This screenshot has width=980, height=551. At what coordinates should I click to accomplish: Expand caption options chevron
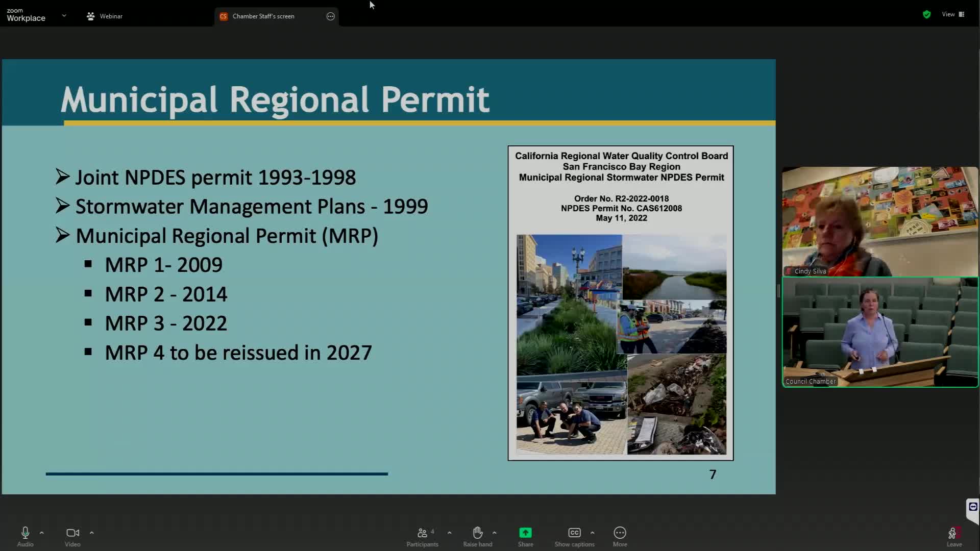tap(592, 533)
